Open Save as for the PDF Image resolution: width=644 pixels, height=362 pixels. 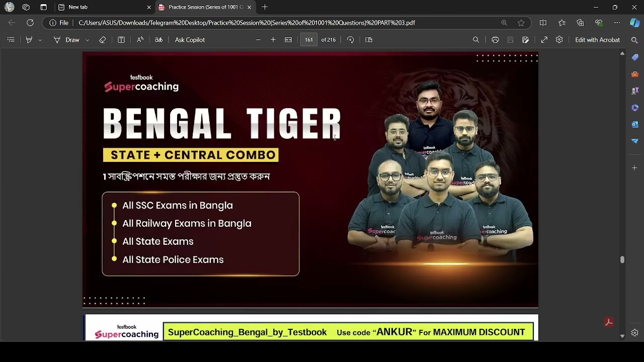(x=525, y=40)
